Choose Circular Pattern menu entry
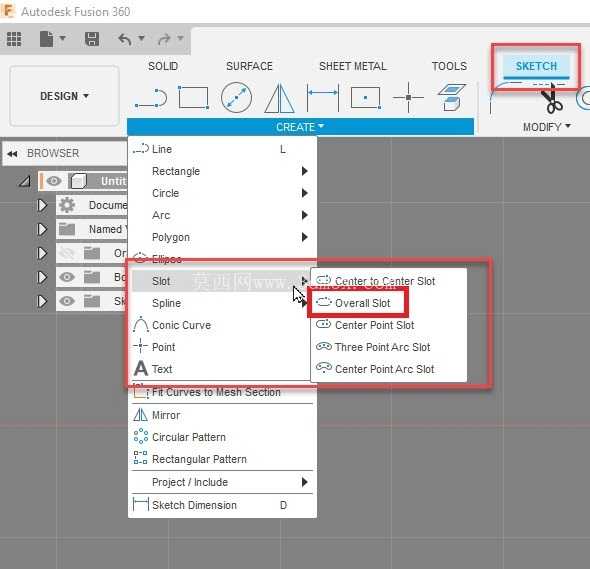The height and width of the screenshot is (569, 590). 222,437
